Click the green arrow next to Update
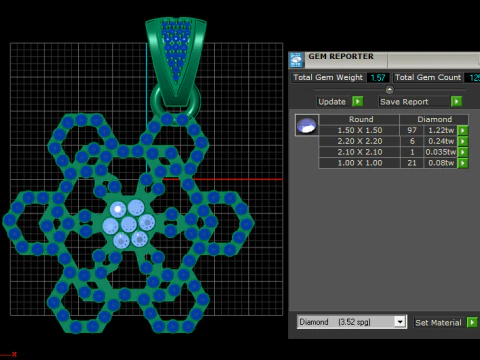 tap(358, 101)
